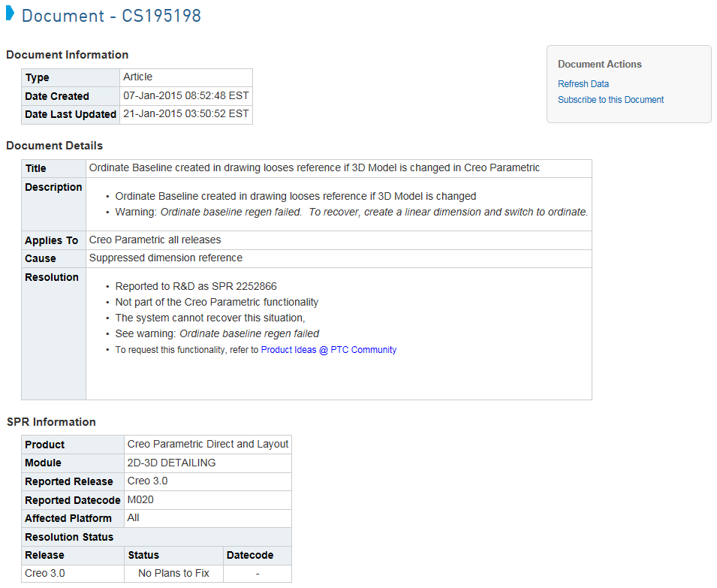Click the blue arrow icon beside Document title

[x=10, y=14]
